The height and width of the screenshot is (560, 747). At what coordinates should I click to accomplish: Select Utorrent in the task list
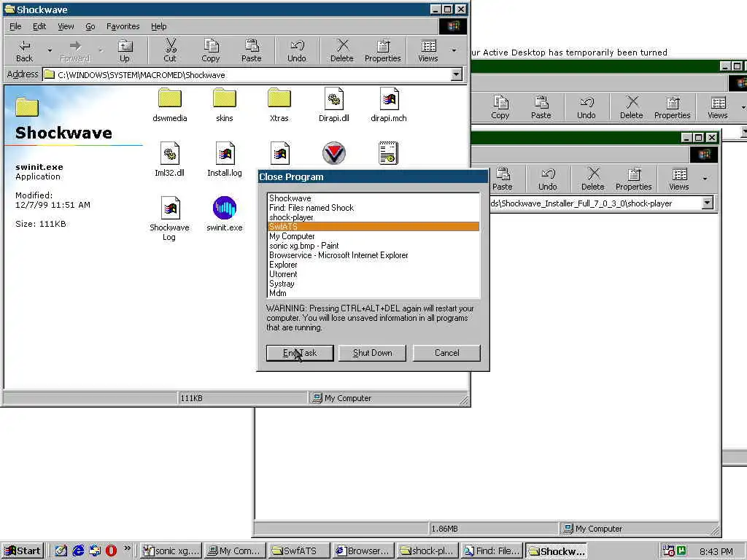373,274
